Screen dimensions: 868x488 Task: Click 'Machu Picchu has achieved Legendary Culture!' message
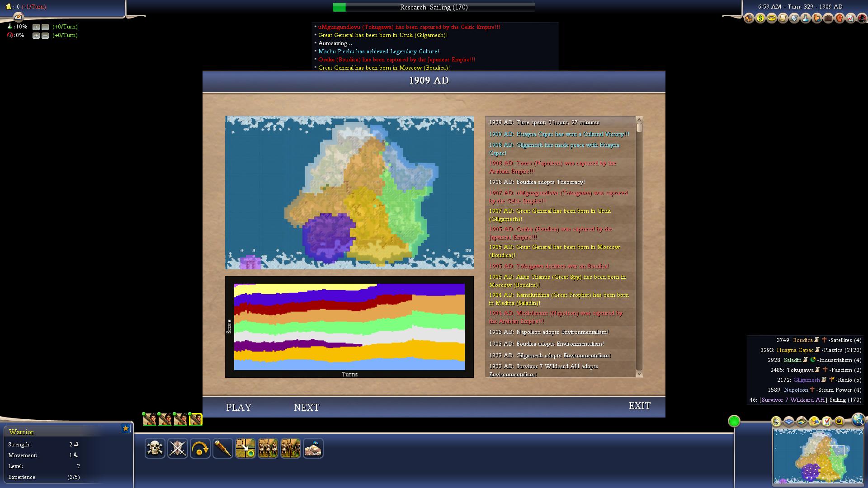[x=378, y=52]
